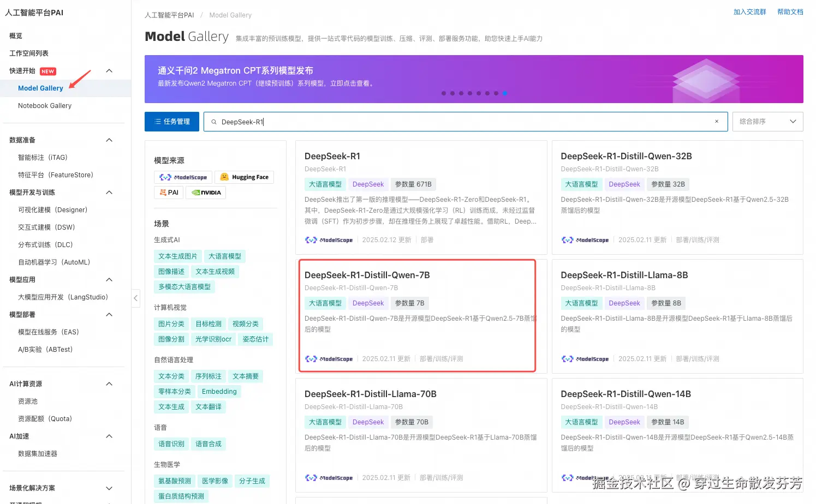Open Notebook Gallery in the sidebar

(x=45, y=106)
